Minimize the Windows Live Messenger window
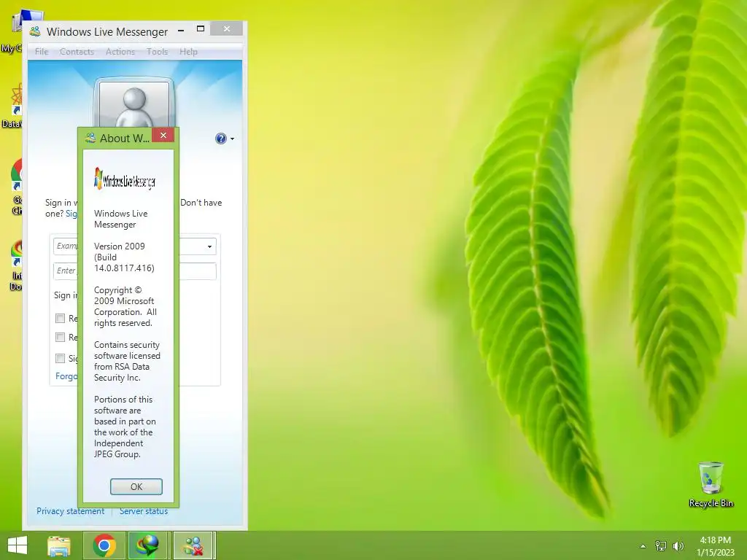 pos(181,30)
